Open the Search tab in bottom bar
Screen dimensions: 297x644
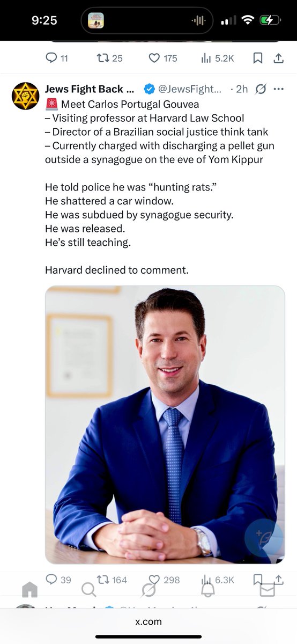89,590
